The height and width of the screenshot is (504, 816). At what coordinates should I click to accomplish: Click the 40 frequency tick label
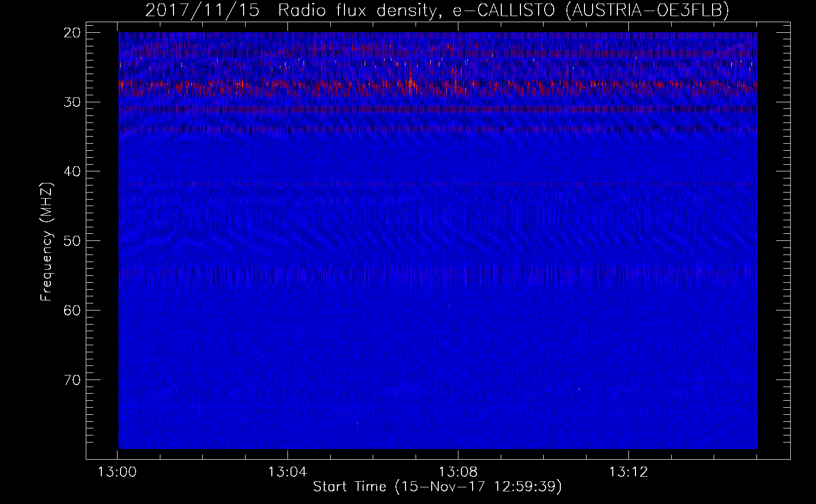pos(73,171)
